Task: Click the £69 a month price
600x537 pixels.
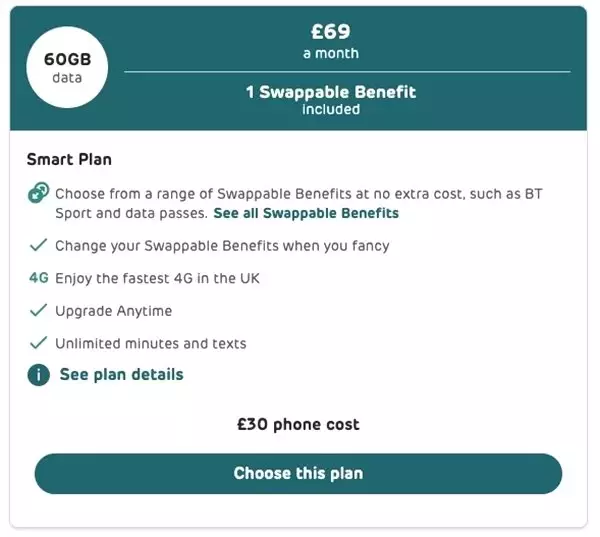Action: 330,40
